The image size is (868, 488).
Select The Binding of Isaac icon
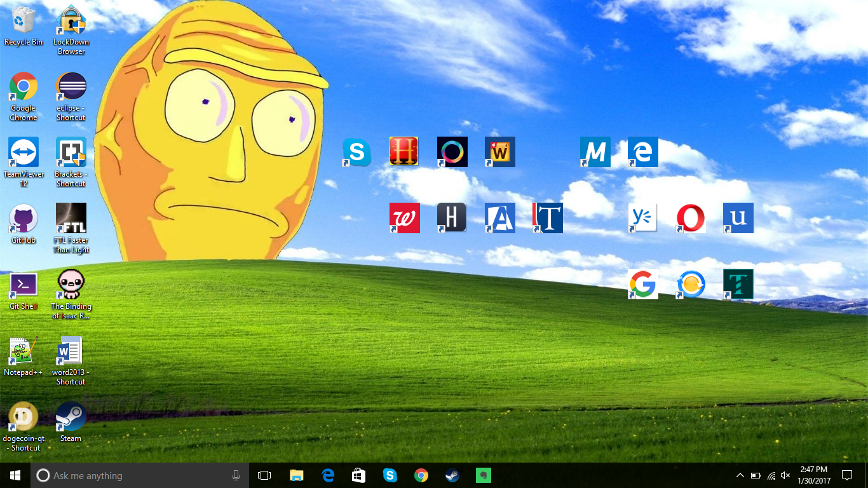click(x=71, y=294)
